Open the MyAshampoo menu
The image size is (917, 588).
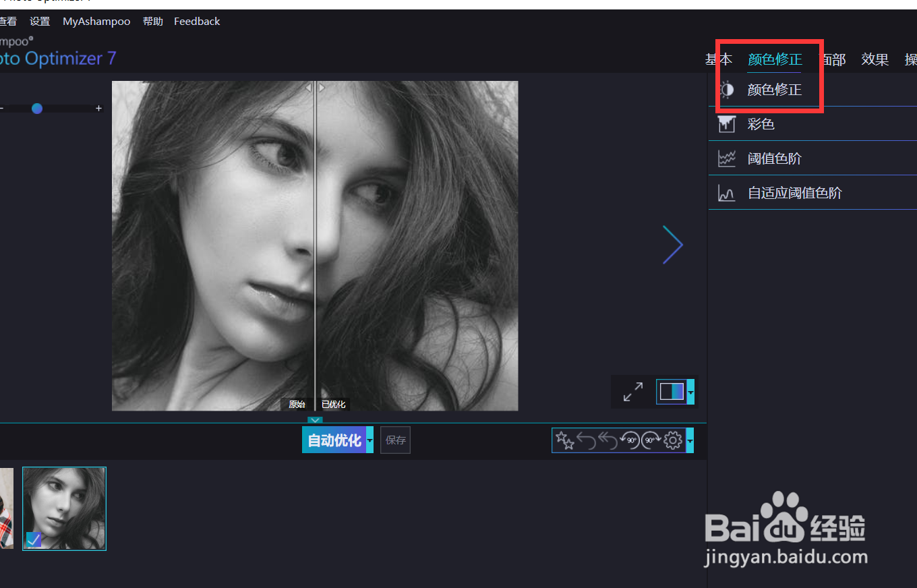96,22
